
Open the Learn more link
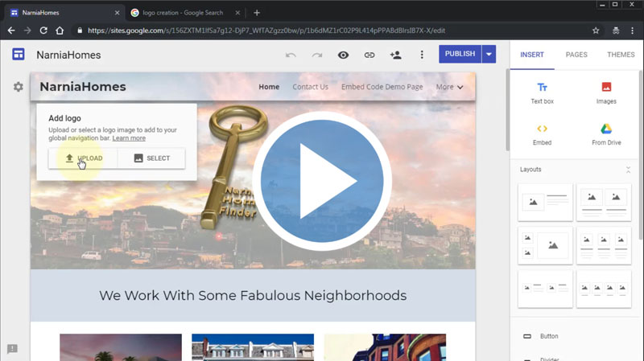click(x=129, y=138)
